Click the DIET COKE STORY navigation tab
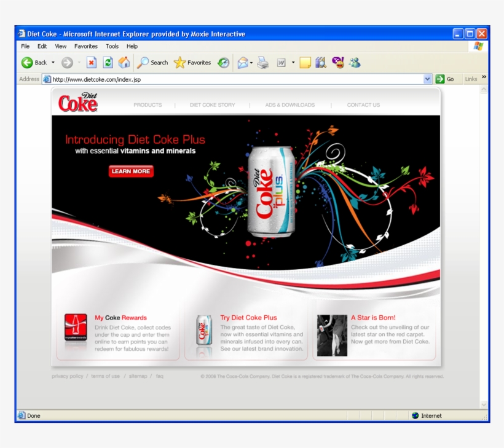 tap(212, 105)
